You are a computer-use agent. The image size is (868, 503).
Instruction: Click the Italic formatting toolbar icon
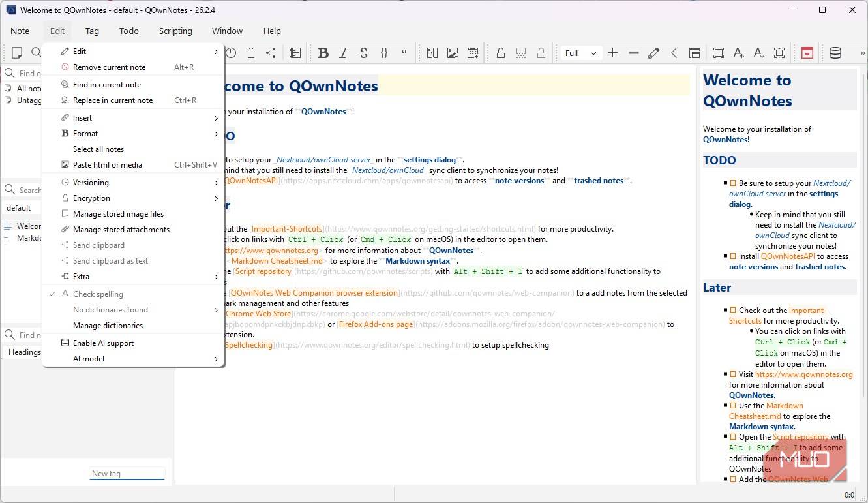[x=344, y=53]
